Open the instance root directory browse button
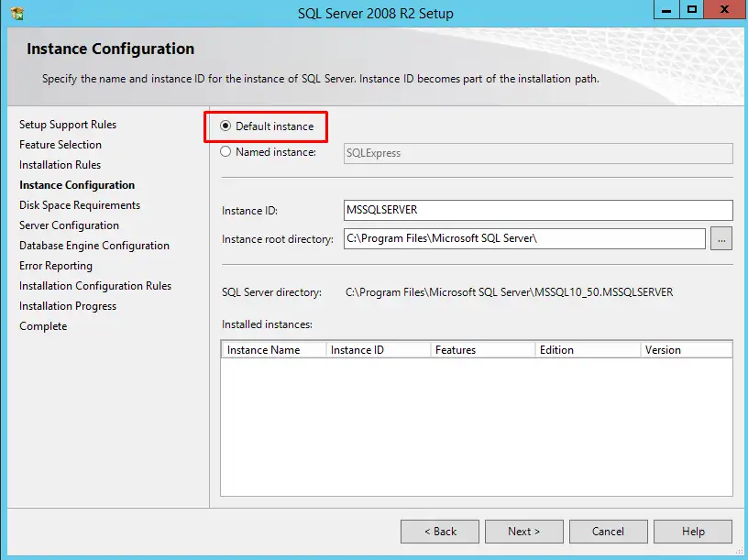Screen dimensions: 748x560 tap(721, 238)
